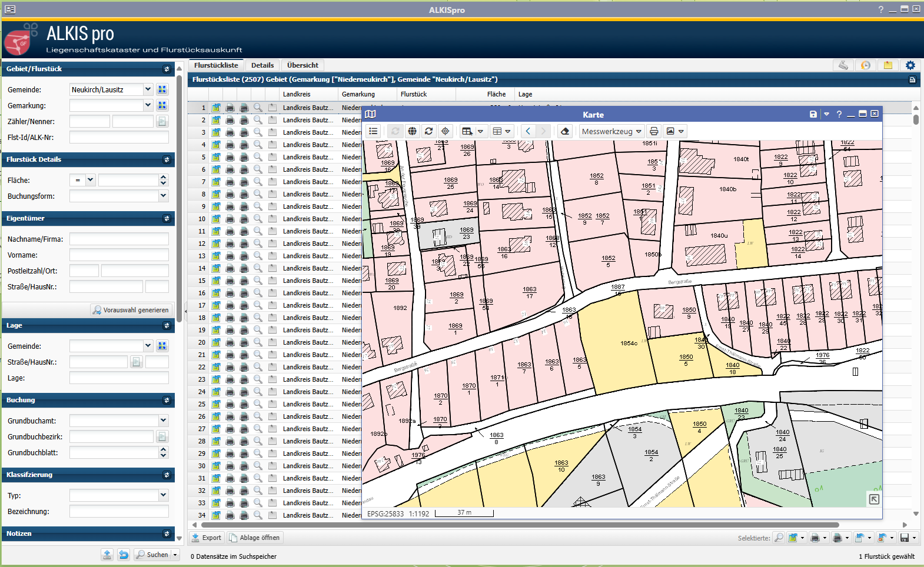Open the Übersicht tab

pos(303,65)
